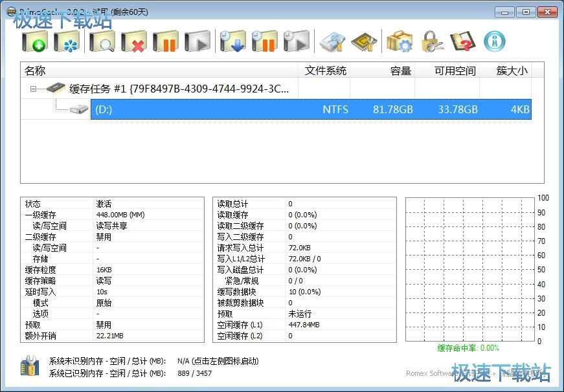The height and width of the screenshot is (392, 564).
Task: Click the toolbar icon with the blue asterisk
Action: (67, 42)
